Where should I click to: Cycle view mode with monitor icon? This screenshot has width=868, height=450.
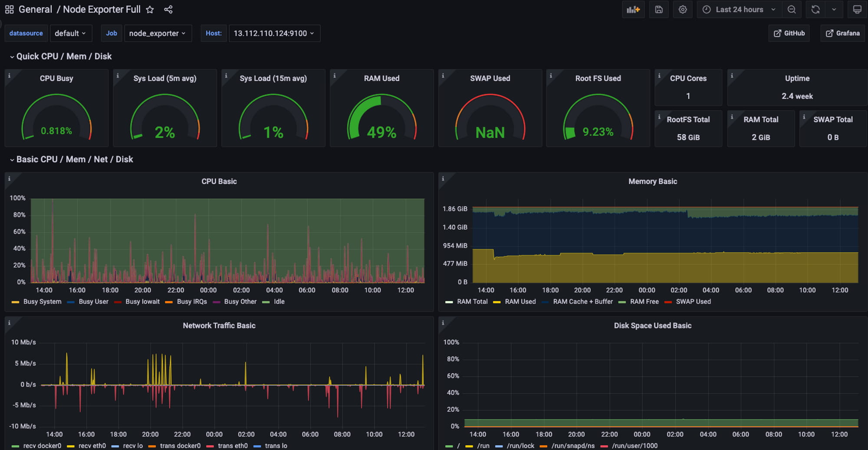tap(857, 10)
